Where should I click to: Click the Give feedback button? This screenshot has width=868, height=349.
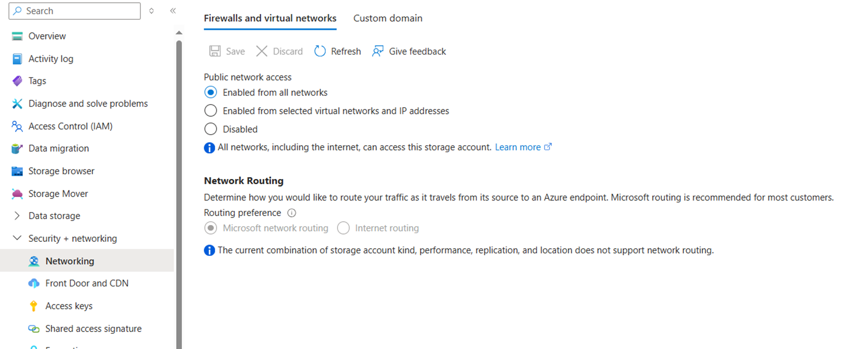click(409, 51)
